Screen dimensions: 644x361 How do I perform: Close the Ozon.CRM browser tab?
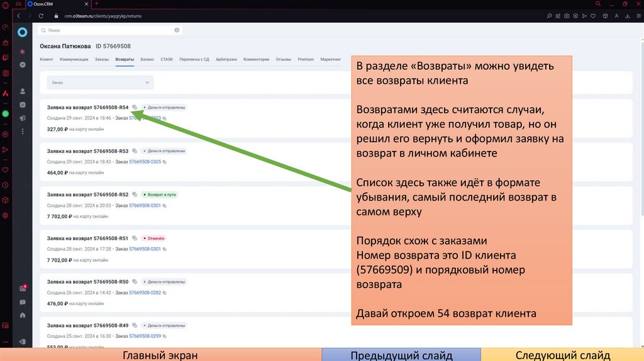point(86,4)
